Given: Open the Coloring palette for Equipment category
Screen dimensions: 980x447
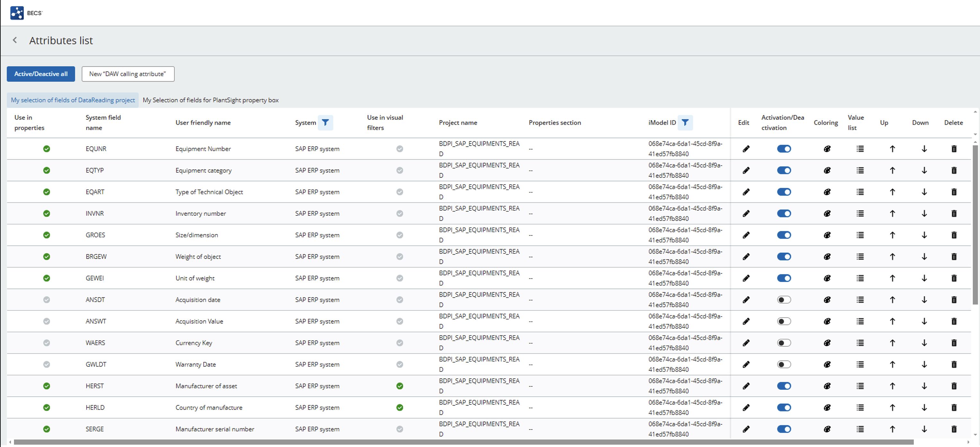Looking at the screenshot, I should coord(827,171).
